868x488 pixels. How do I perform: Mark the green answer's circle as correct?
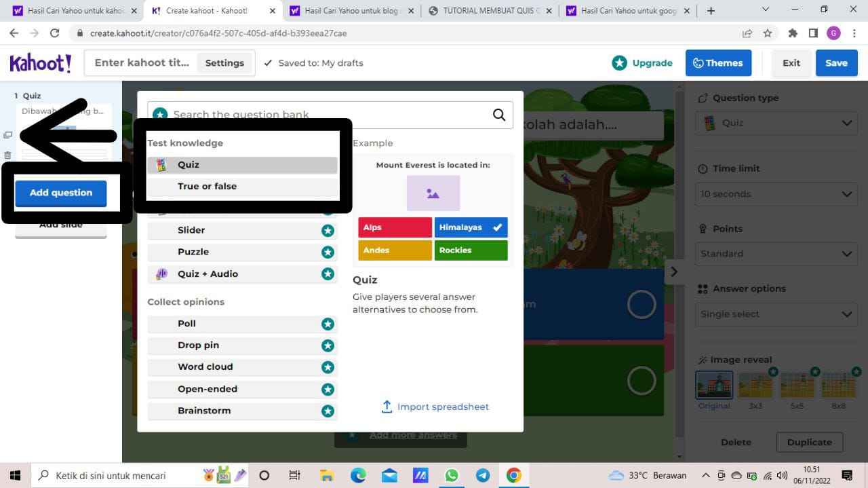[642, 381]
